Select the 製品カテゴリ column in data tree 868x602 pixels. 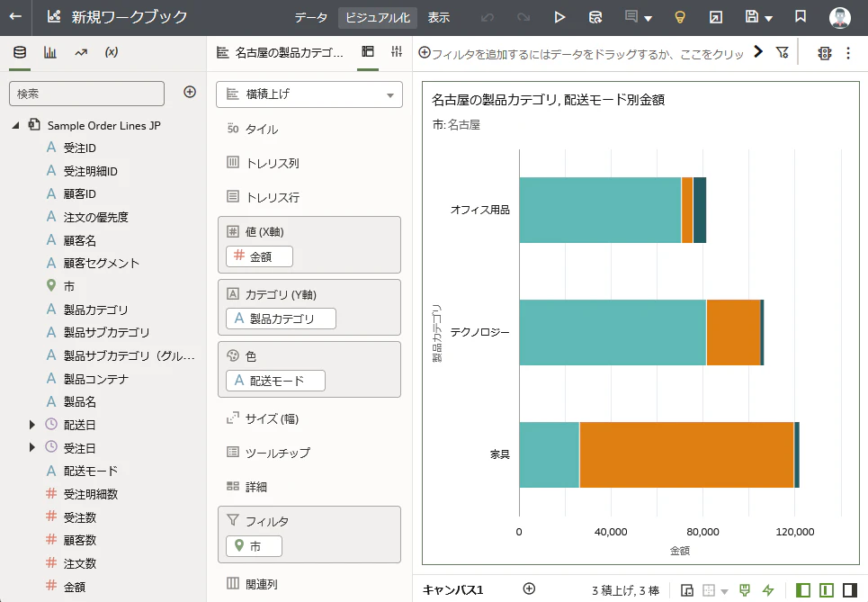coord(95,310)
